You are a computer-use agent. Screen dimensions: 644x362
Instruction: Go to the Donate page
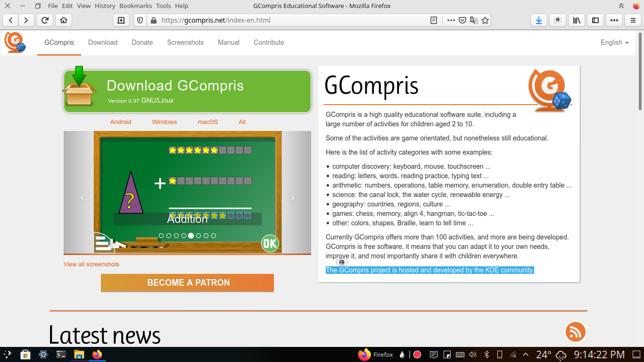point(142,42)
